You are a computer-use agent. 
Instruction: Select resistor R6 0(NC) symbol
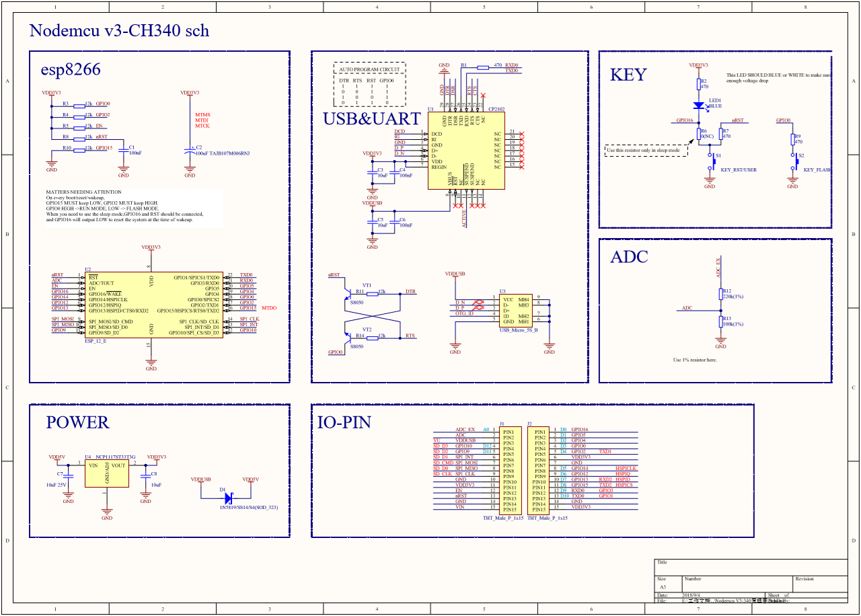point(699,132)
